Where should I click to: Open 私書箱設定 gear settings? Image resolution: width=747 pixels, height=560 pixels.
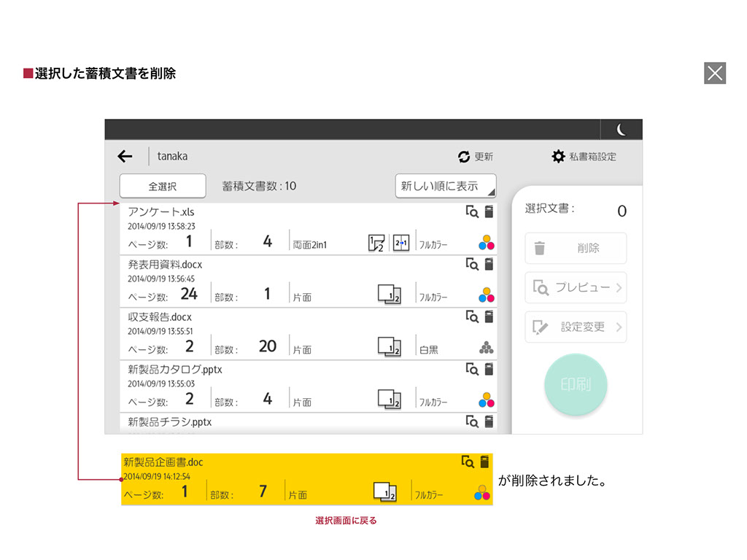point(558,157)
